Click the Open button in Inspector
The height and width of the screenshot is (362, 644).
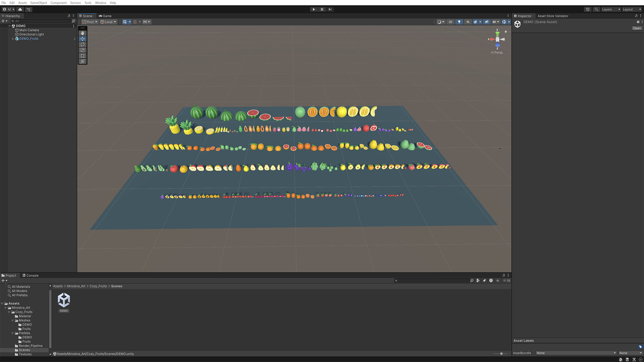tap(637, 28)
